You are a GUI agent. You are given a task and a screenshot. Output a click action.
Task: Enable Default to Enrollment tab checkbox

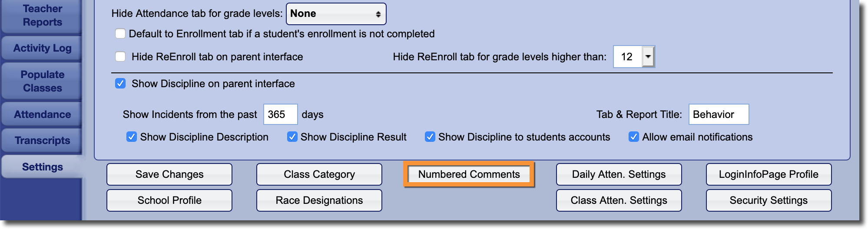120,34
